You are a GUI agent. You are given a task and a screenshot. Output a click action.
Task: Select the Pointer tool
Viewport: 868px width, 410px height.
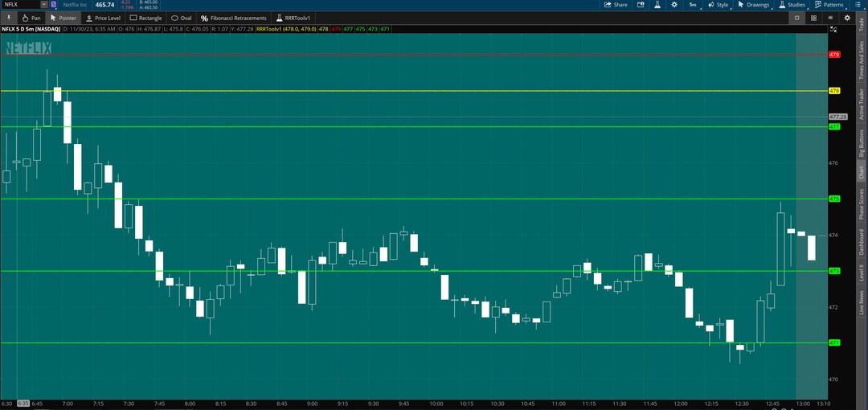point(63,18)
